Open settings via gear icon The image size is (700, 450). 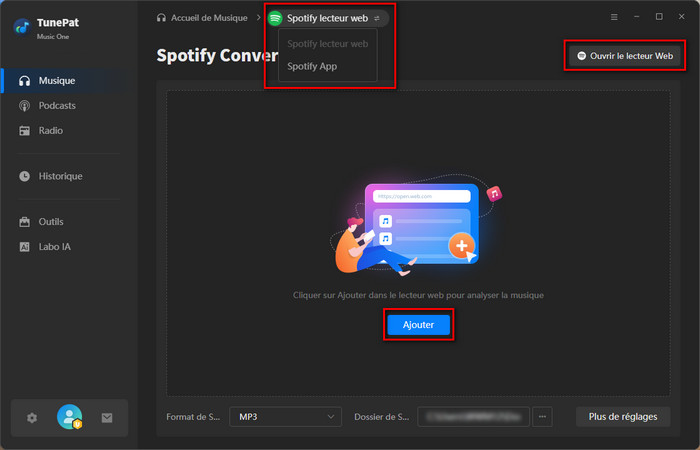pyautogui.click(x=32, y=418)
